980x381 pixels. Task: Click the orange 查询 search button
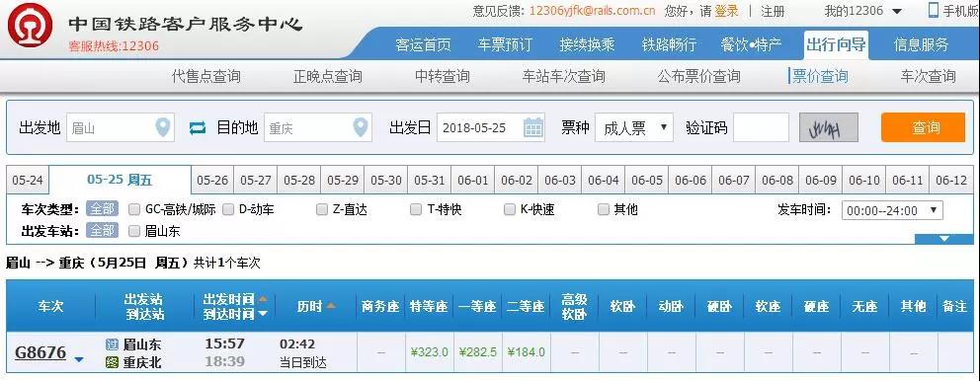[923, 127]
